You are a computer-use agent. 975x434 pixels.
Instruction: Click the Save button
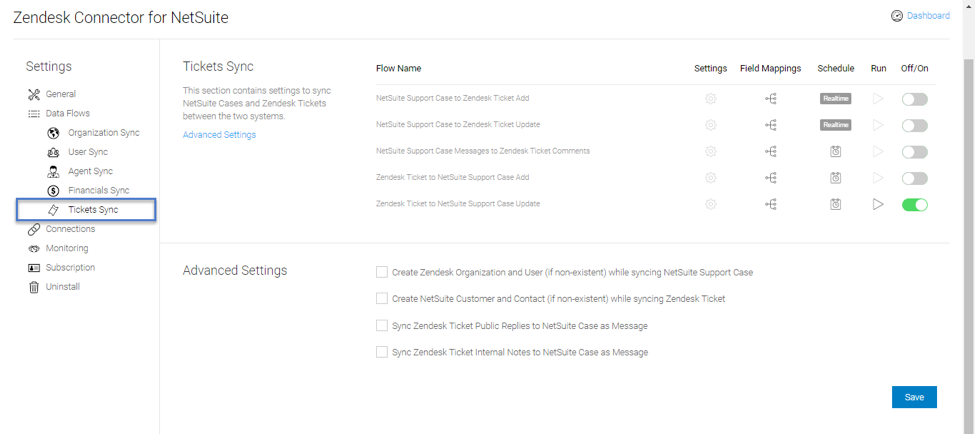click(x=913, y=397)
